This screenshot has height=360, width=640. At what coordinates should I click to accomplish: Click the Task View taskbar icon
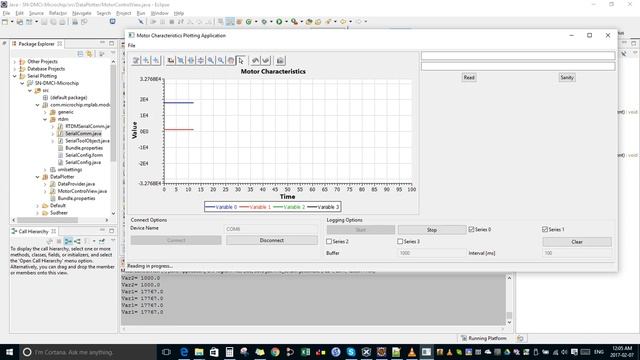pos(166,352)
